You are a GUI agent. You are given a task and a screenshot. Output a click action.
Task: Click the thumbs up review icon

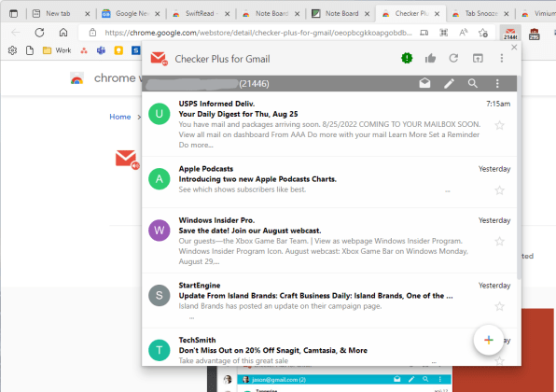(430, 58)
